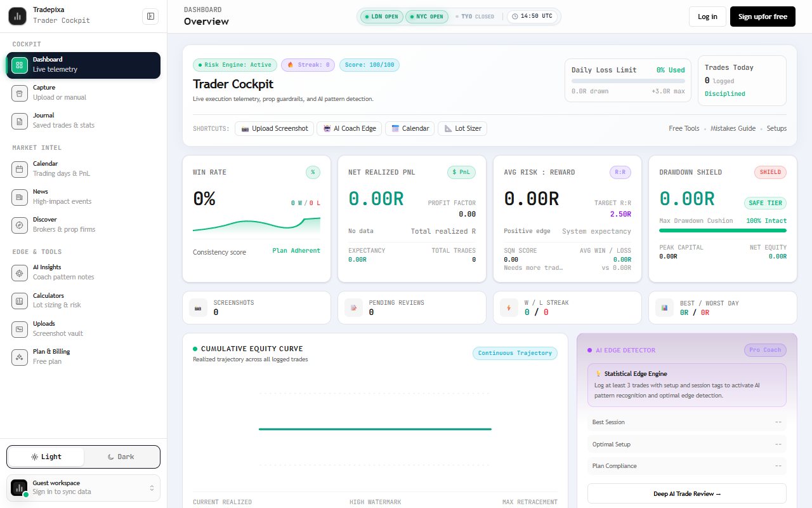
Task: Open the Uploads image icon
Action: pos(20,329)
